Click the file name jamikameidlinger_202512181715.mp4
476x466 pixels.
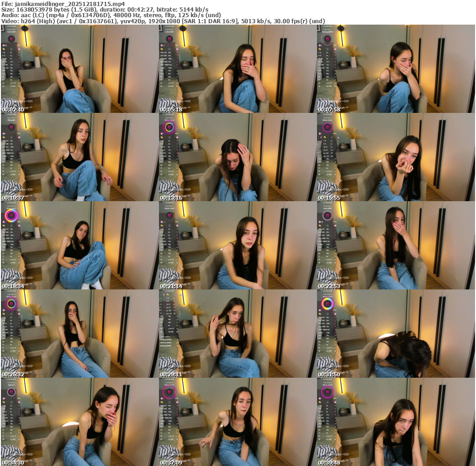point(70,4)
